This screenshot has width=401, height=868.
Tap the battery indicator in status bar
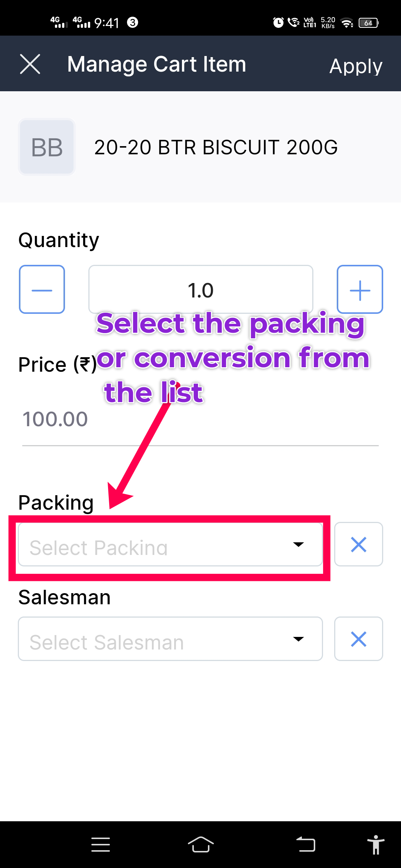tap(368, 23)
